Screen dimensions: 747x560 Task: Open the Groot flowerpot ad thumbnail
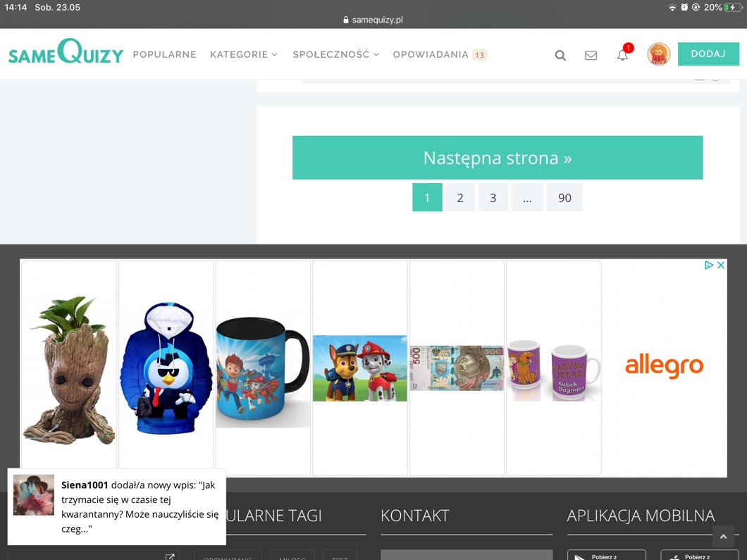(x=69, y=368)
